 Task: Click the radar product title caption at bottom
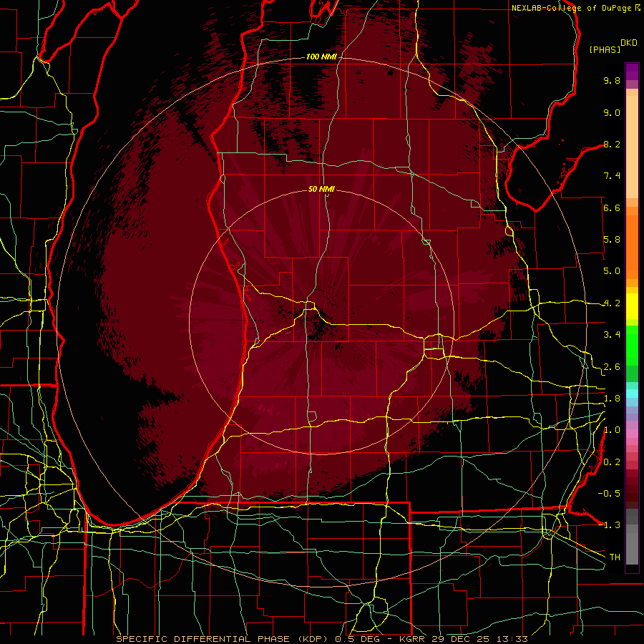pos(321,639)
